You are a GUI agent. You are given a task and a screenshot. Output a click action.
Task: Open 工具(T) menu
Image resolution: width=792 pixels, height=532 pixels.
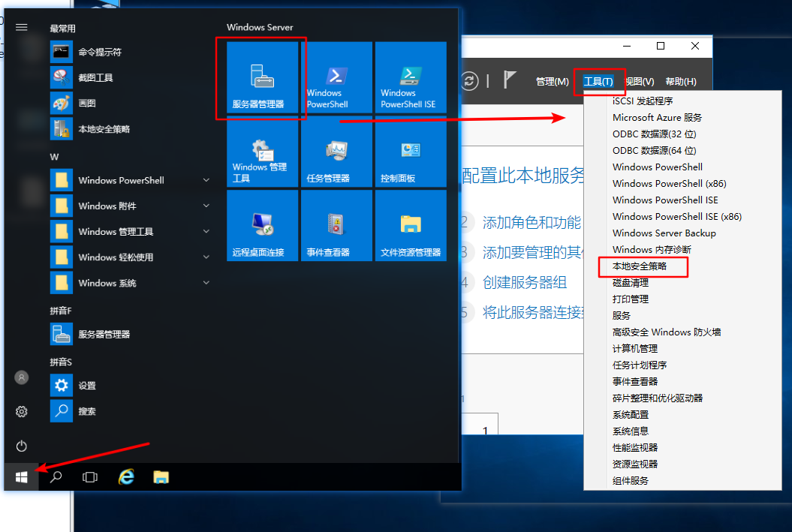coord(598,81)
